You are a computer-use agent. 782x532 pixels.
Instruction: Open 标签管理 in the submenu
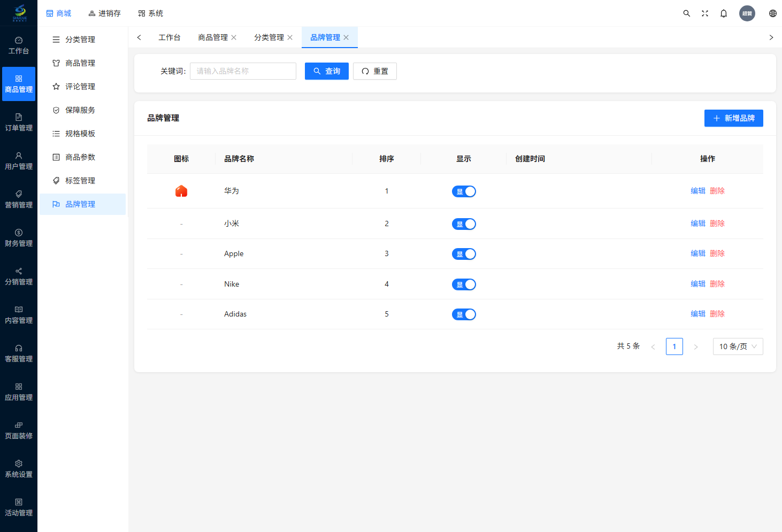click(82, 181)
